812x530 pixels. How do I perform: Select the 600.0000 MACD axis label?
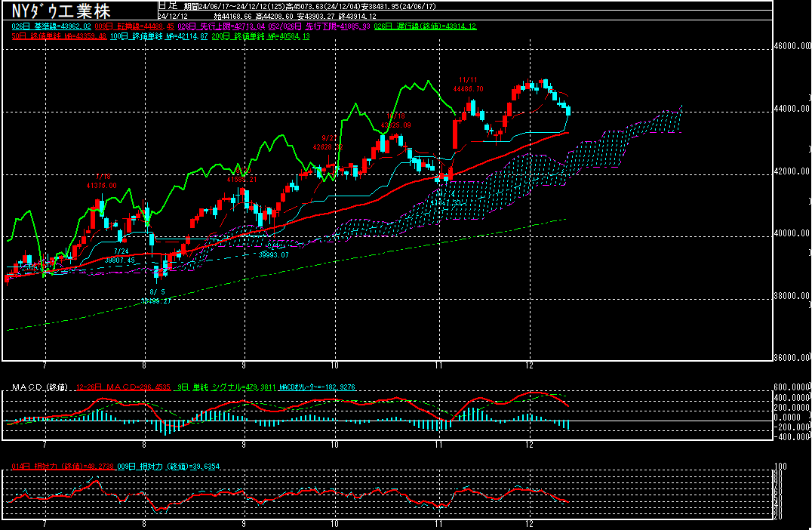click(792, 387)
